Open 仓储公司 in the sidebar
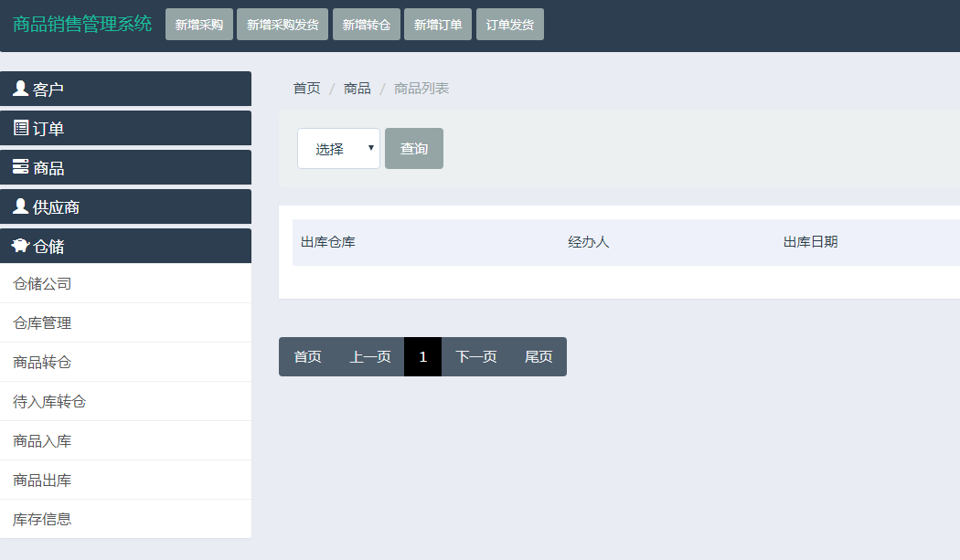The width and height of the screenshot is (960, 560). click(x=42, y=284)
